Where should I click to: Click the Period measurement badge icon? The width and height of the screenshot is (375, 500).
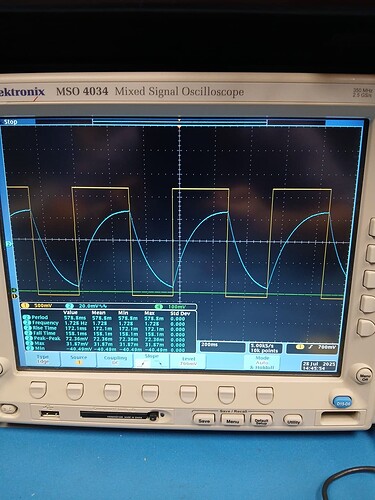27,317
